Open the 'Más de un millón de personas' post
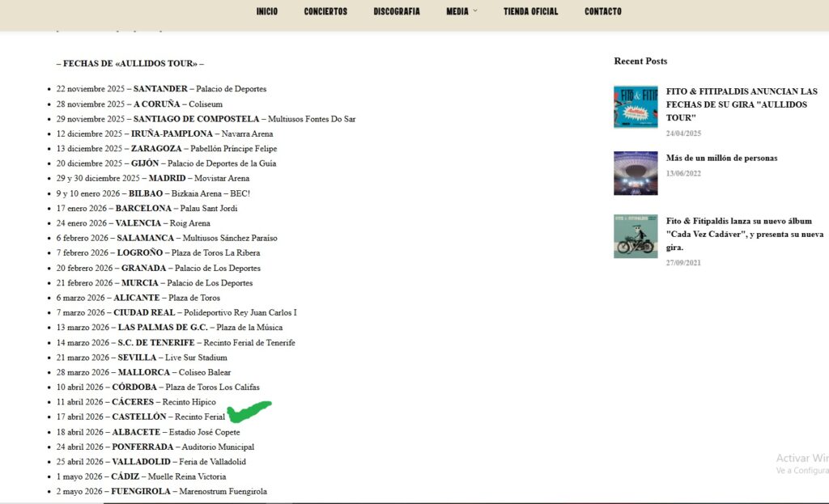The image size is (829, 504). point(721,158)
